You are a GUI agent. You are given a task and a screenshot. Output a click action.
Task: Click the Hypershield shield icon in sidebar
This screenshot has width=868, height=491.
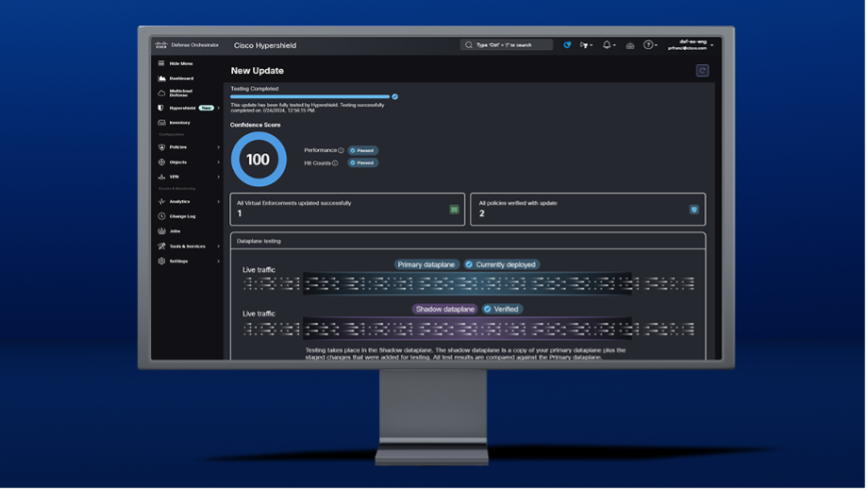pos(161,108)
